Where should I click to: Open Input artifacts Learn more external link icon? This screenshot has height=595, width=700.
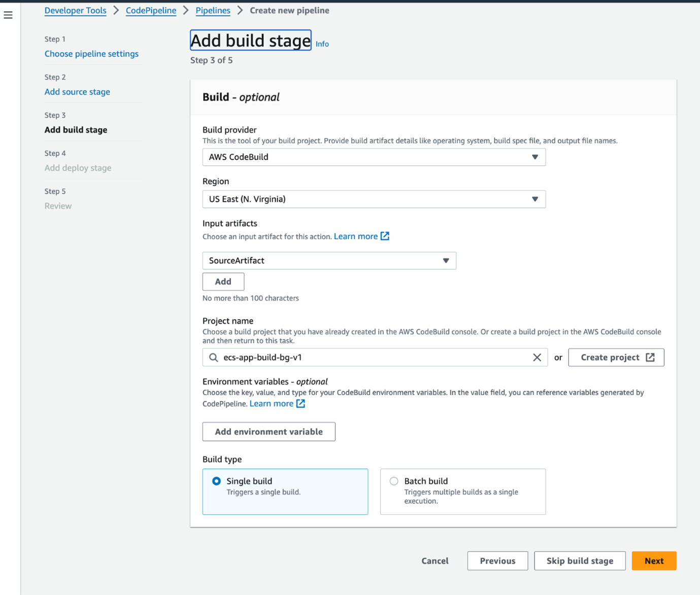click(385, 236)
